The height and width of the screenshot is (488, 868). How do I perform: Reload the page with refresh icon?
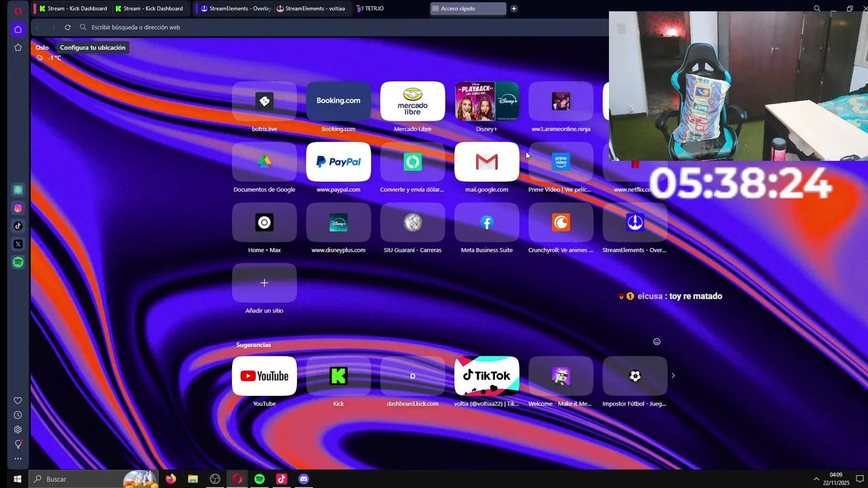pyautogui.click(x=68, y=27)
